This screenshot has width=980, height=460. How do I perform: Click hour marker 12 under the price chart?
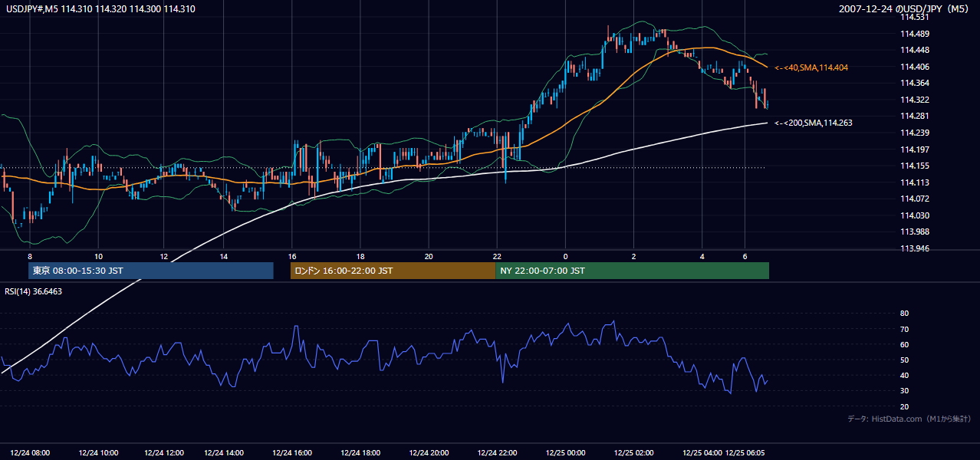(163, 256)
